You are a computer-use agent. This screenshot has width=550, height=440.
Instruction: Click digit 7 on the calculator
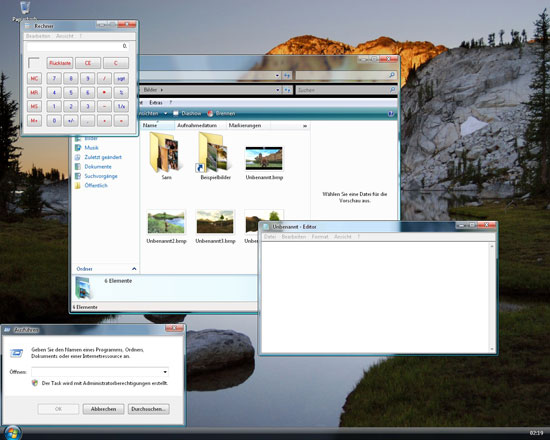[54, 79]
